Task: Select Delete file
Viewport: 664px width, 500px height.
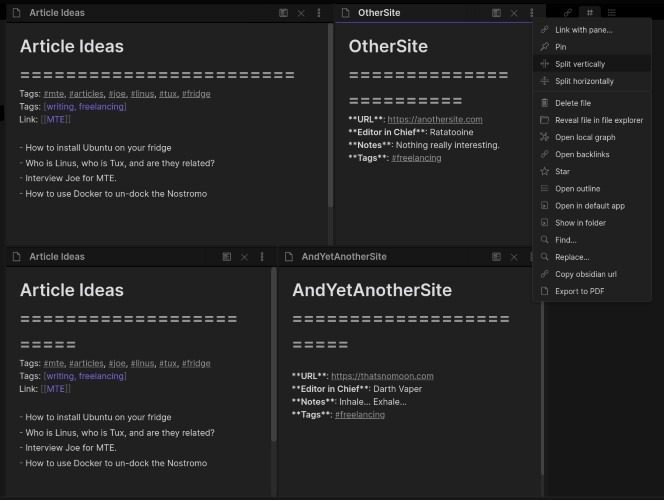Action: [x=592, y=103]
